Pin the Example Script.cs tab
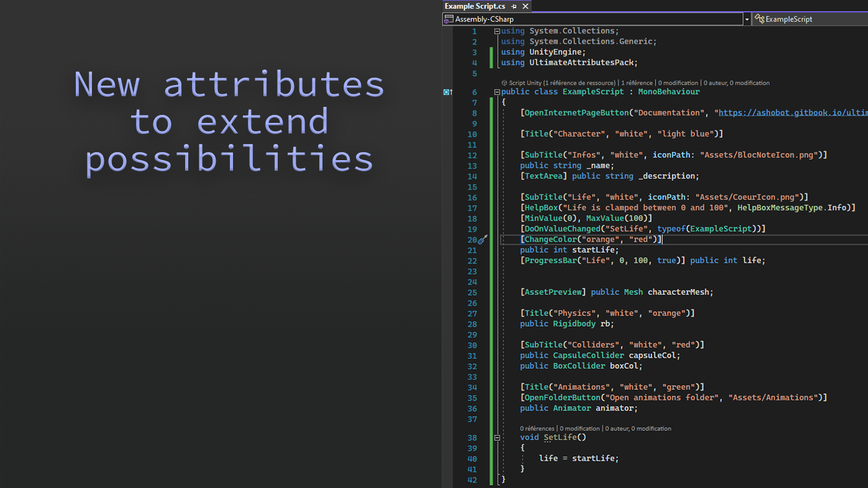 pos(514,6)
